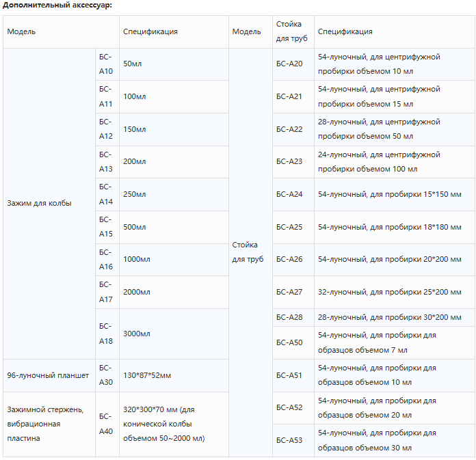Click the 'Дополнительный аксессуар' heading
The image size is (476, 460).
tap(57, 5)
